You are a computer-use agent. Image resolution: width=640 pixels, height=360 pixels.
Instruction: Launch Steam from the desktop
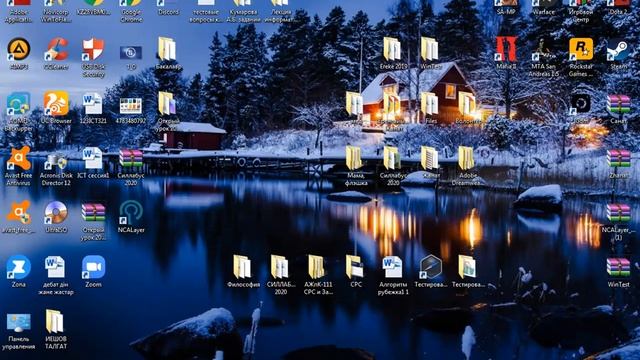point(618,49)
